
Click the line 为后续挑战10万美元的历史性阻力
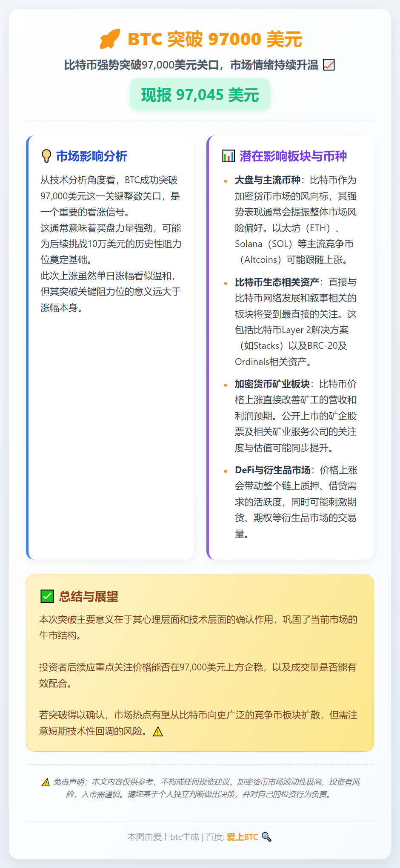click(111, 244)
